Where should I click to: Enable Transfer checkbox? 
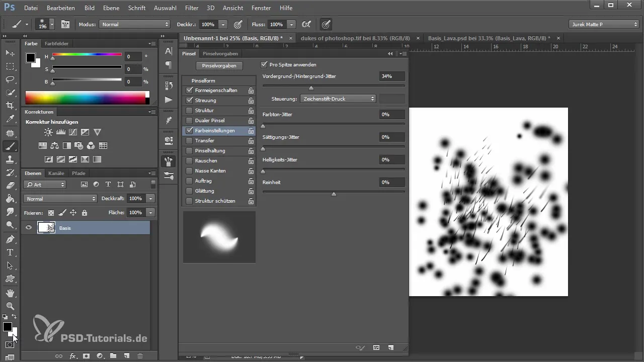click(189, 141)
